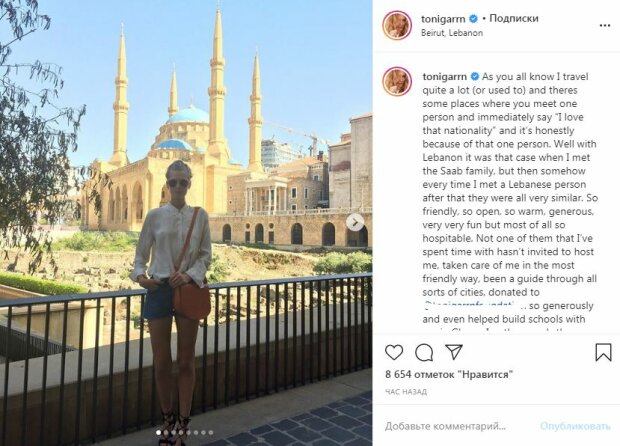620x446 pixels.
Task: Share post with paper plane icon
Action: point(454,352)
